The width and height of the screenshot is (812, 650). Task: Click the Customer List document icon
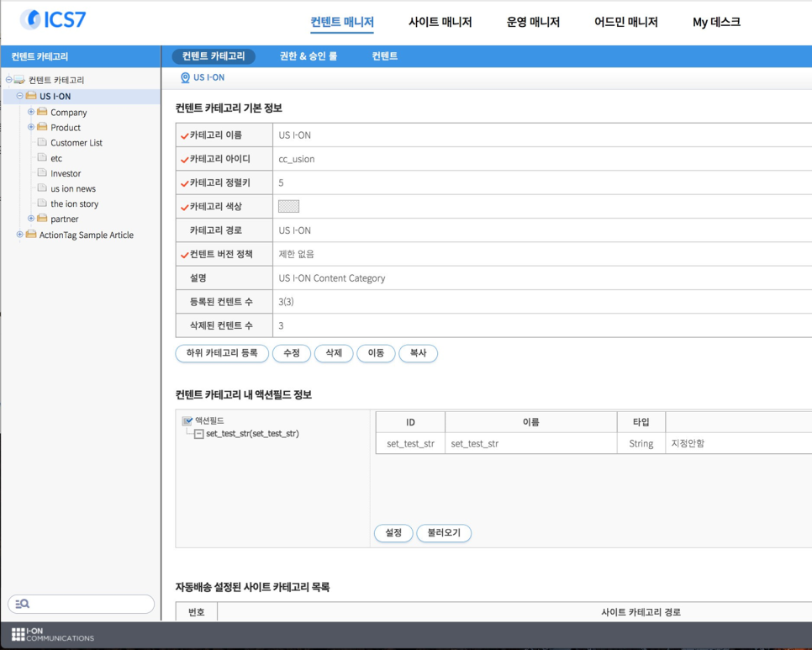pyautogui.click(x=42, y=143)
